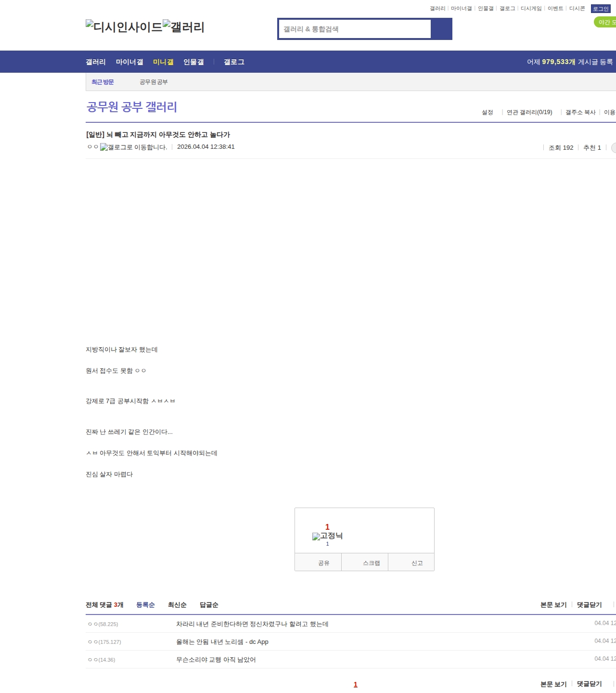Click the 신고 report button
616x693 pixels.
pyautogui.click(x=411, y=562)
